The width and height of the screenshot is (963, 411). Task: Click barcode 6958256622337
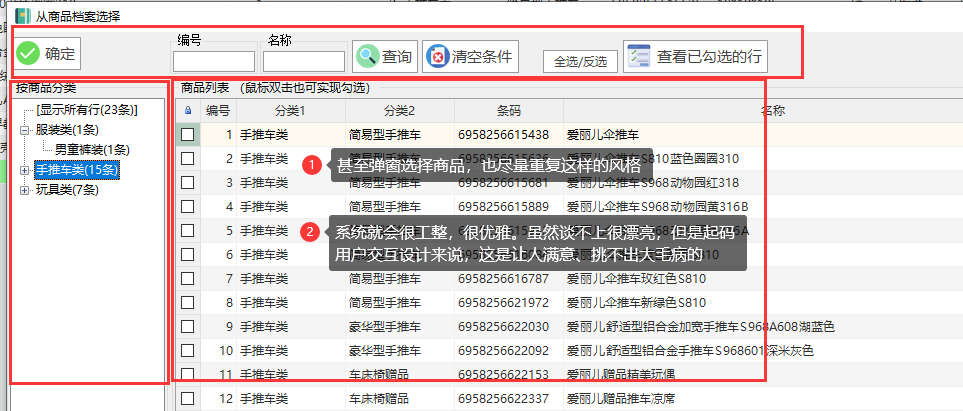pyautogui.click(x=503, y=398)
